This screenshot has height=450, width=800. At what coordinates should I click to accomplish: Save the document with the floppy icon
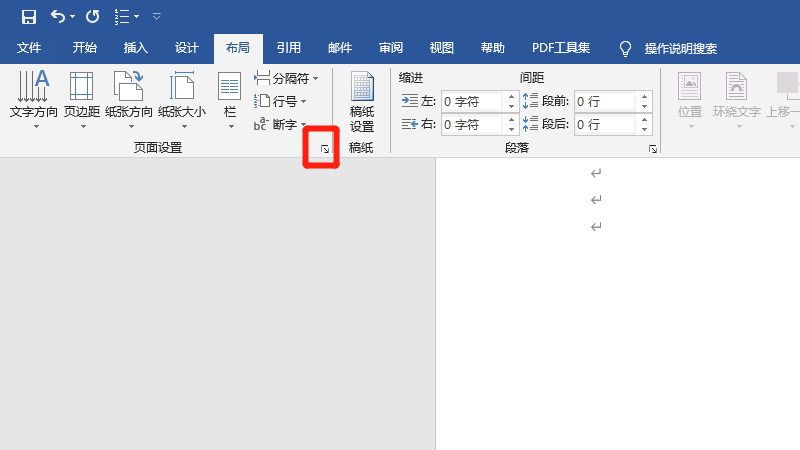click(x=29, y=17)
